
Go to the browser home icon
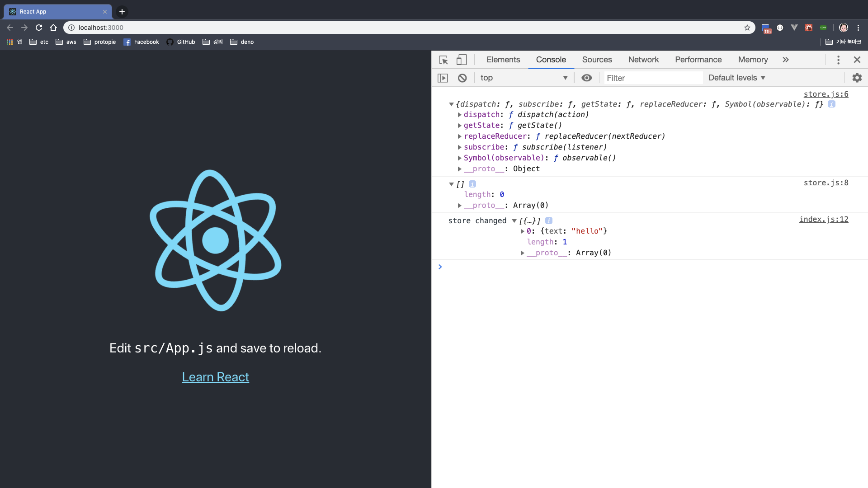tap(53, 28)
